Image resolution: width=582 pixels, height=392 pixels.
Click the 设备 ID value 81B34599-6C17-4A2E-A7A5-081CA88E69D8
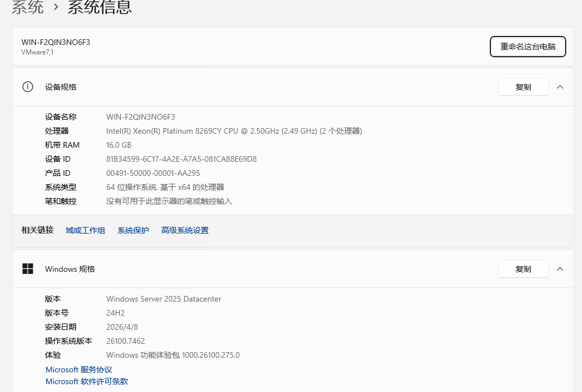coord(182,159)
